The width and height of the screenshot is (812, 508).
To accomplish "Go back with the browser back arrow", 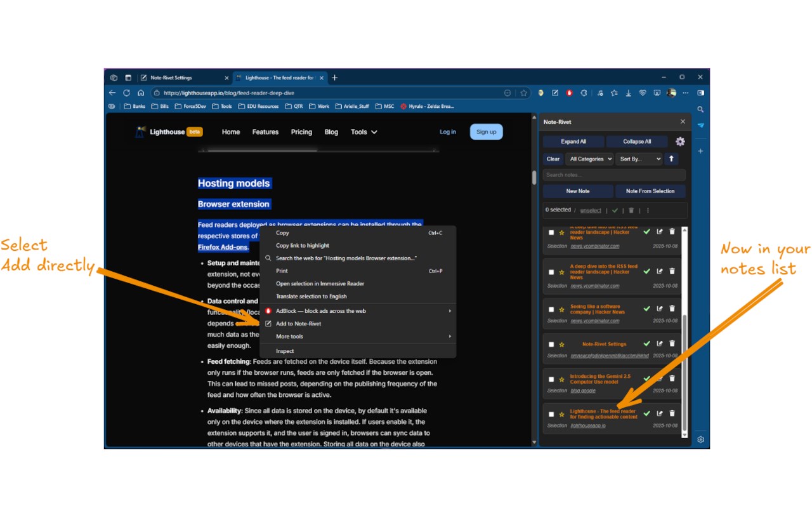I will (x=112, y=93).
